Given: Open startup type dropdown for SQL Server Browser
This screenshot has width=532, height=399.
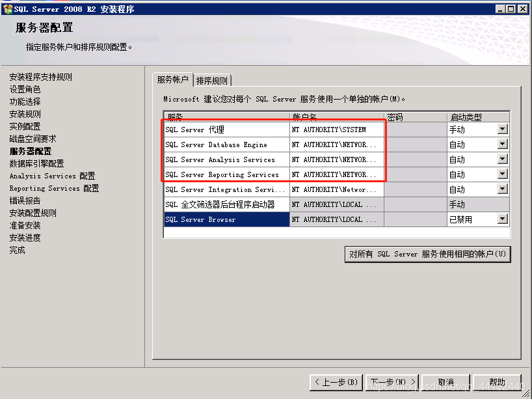Looking at the screenshot, I should click(503, 219).
